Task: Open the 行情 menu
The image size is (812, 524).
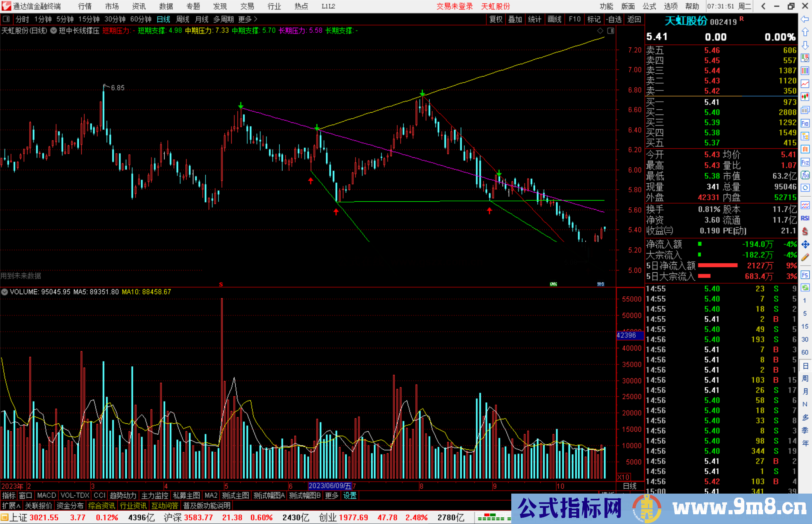Action: pyautogui.click(x=85, y=6)
